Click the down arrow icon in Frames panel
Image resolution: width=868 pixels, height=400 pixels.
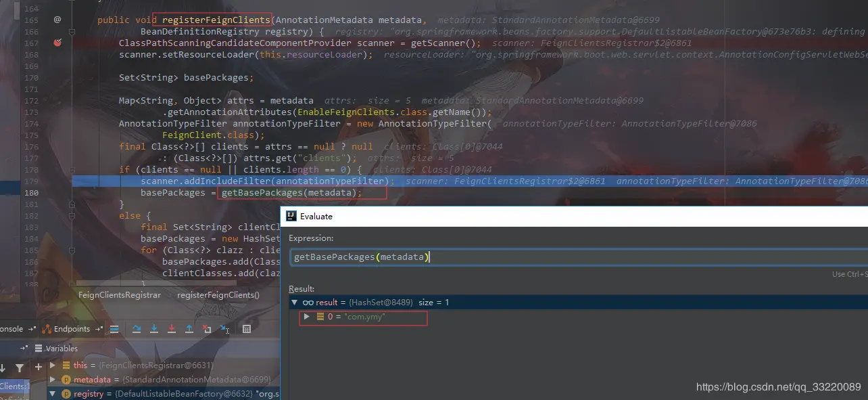[x=3, y=368]
